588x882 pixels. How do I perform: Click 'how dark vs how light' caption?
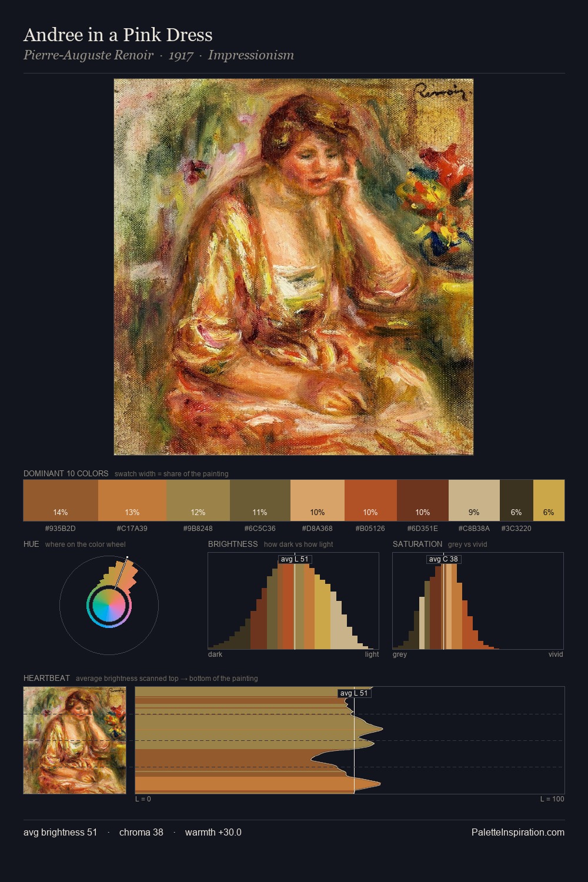coord(299,544)
